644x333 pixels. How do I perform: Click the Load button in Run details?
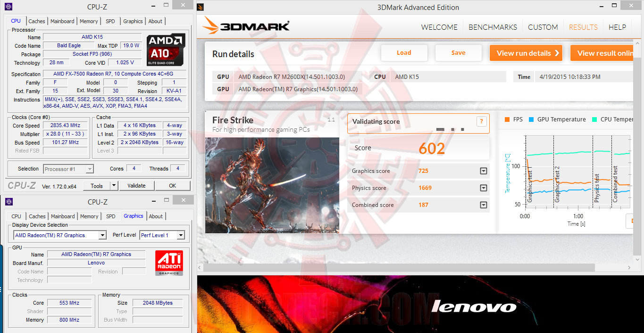[x=404, y=53]
